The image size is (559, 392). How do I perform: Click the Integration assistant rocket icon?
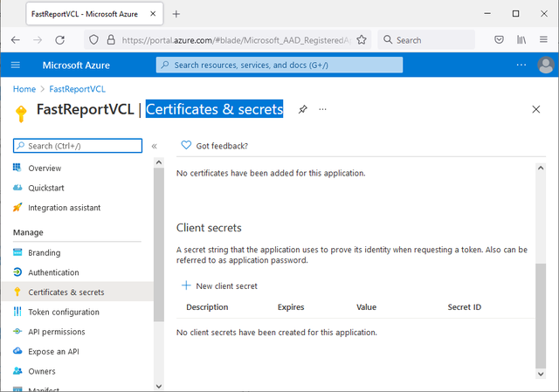(x=17, y=207)
